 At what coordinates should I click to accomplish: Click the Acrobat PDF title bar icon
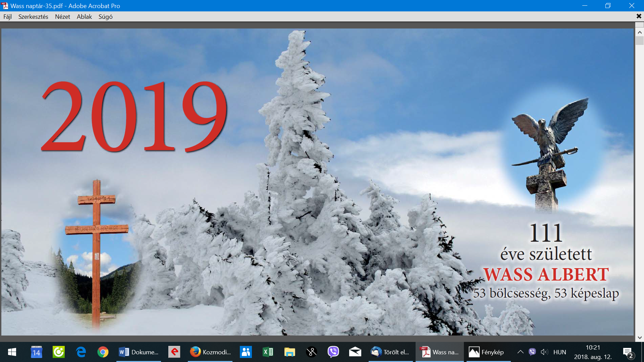5,6
